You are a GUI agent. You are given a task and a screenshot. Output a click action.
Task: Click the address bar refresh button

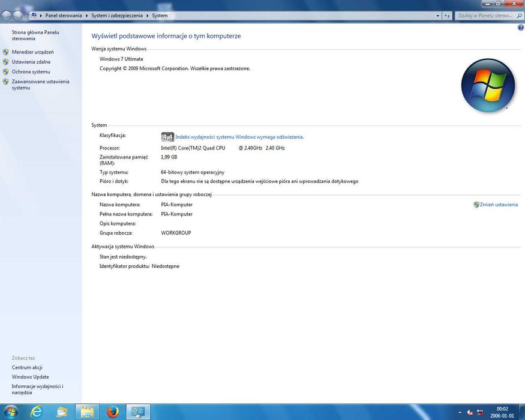447,16
